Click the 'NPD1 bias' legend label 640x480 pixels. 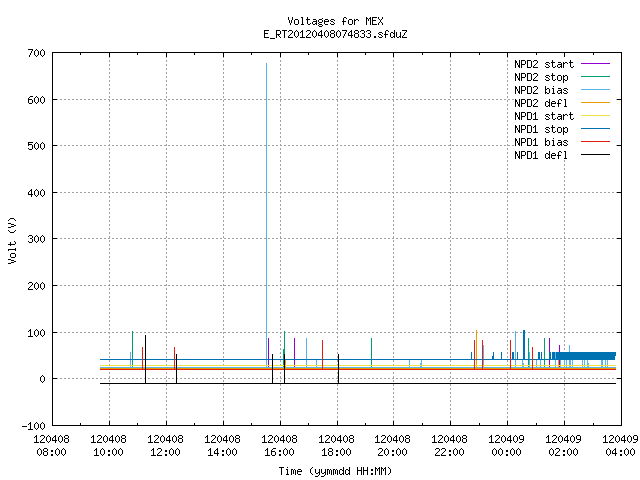tap(541, 142)
